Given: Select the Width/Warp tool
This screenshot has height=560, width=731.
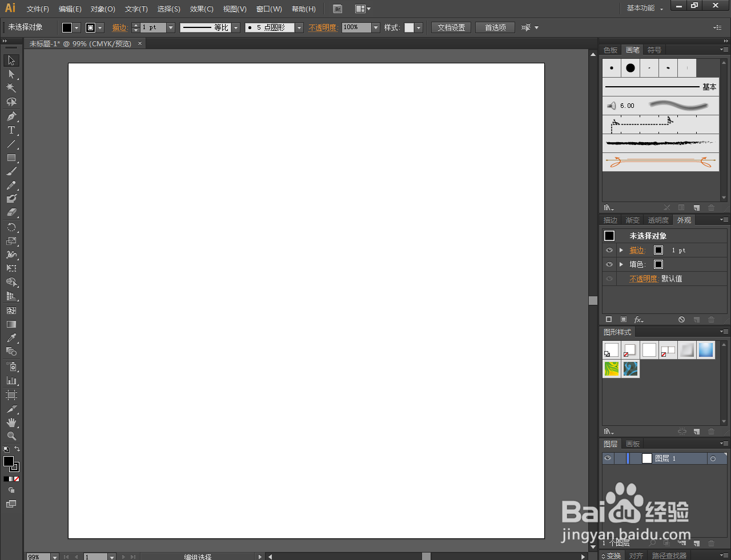Looking at the screenshot, I should [x=11, y=255].
